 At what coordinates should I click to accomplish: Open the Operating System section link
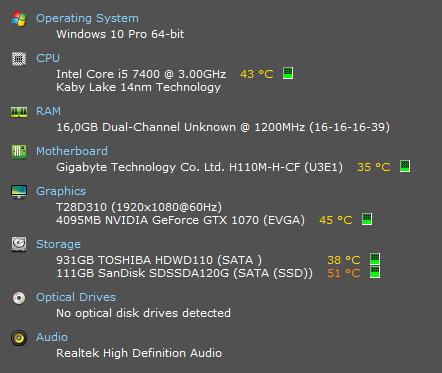point(87,18)
